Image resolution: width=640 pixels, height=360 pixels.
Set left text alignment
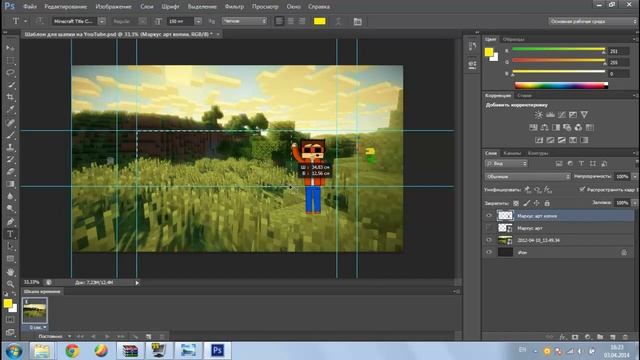click(279, 21)
